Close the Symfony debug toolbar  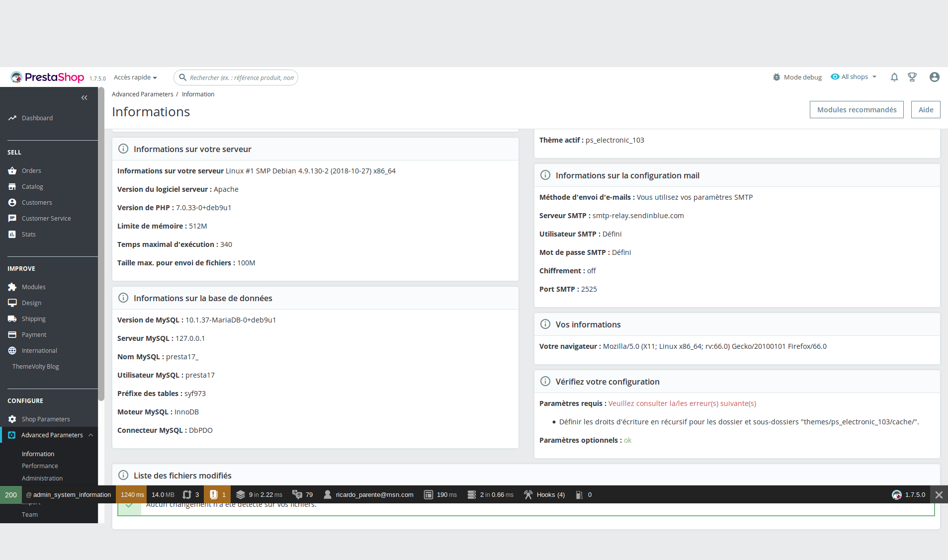(939, 494)
